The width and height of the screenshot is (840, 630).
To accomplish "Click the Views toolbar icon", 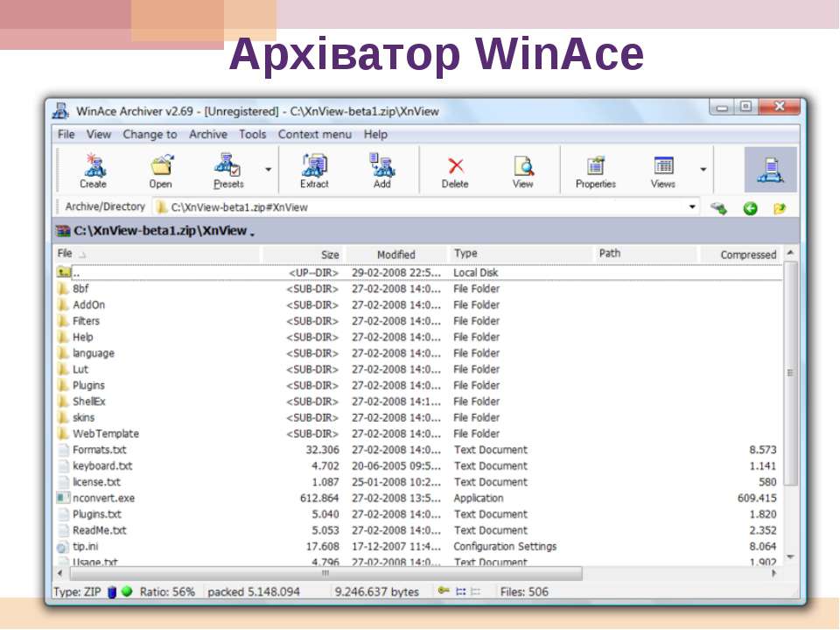I will pos(663,165).
